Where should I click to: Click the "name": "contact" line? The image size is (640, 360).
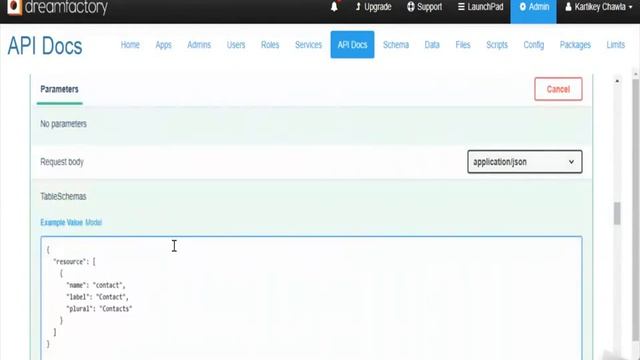[x=96, y=285]
